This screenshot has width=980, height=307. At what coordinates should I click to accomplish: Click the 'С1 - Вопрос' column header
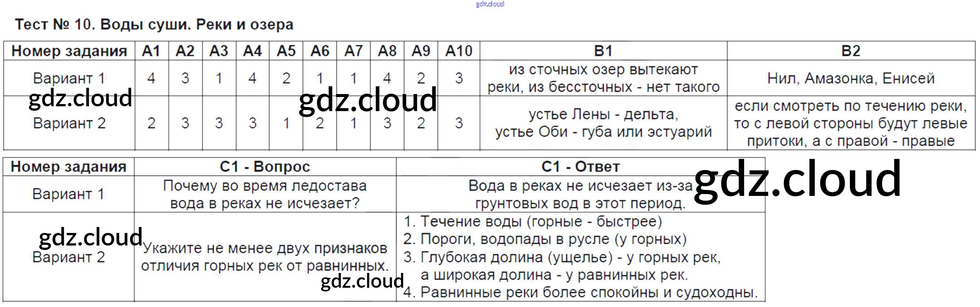[265, 167]
